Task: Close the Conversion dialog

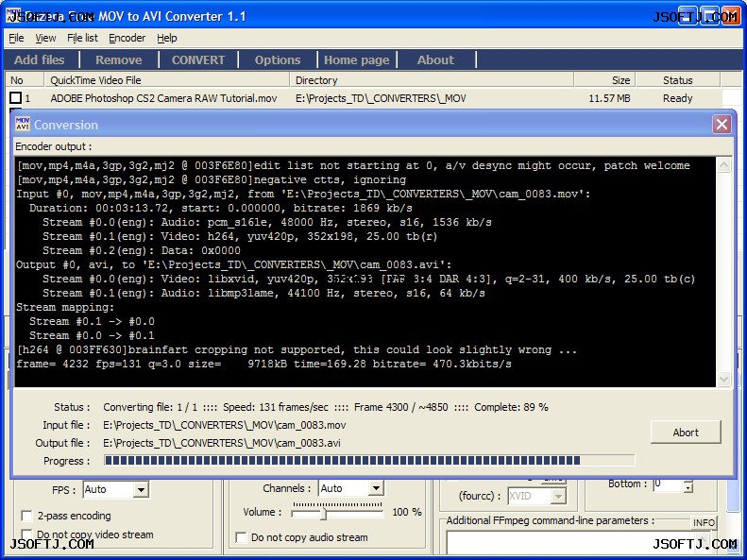Action: pos(722,125)
